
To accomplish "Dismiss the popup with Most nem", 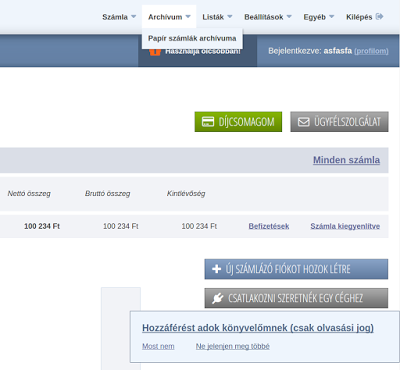I will 158,346.
